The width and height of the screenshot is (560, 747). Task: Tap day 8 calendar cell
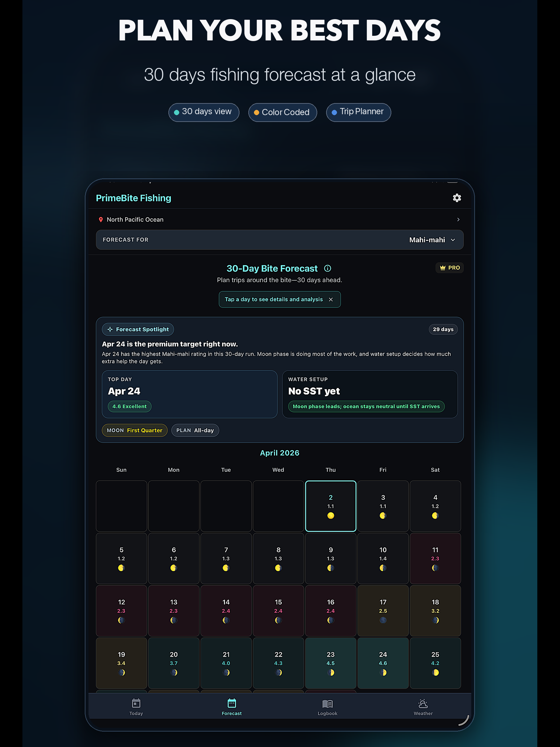click(278, 558)
